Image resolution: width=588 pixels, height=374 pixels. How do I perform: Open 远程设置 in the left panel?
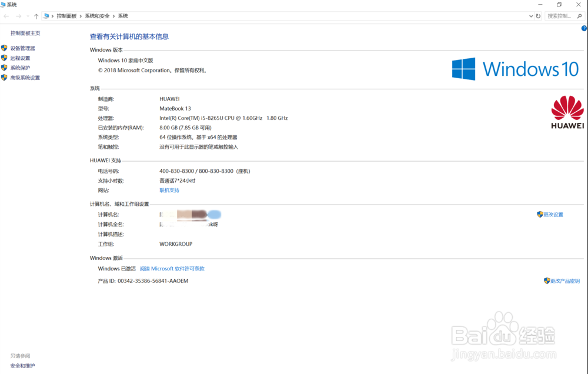click(x=20, y=58)
